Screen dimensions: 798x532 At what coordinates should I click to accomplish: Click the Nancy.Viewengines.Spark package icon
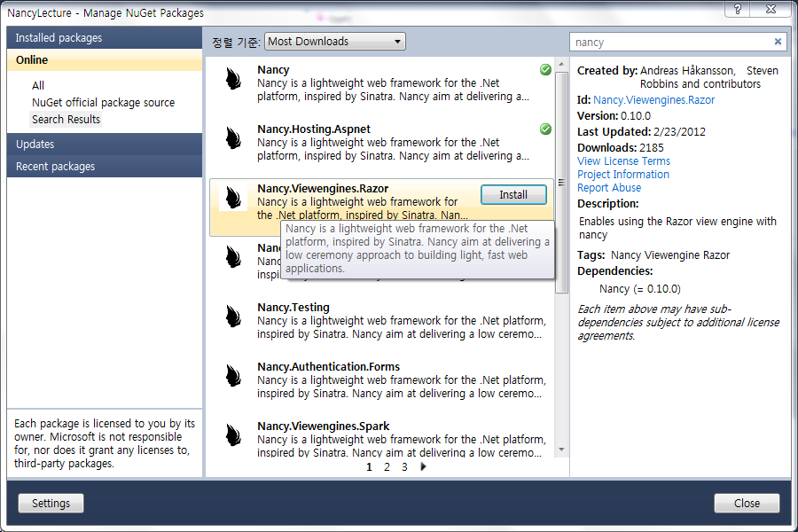tap(233, 435)
